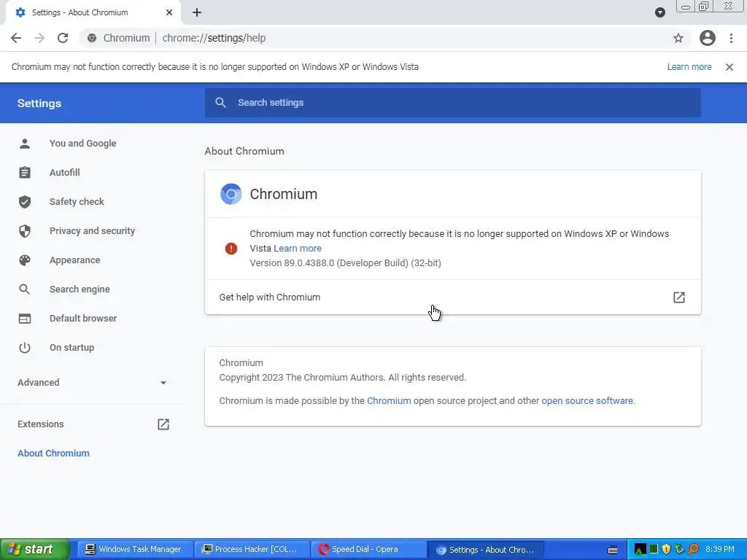Viewport: 747px width, 560px height.
Task: Click the Chromium logo in About card
Action: coord(231,194)
